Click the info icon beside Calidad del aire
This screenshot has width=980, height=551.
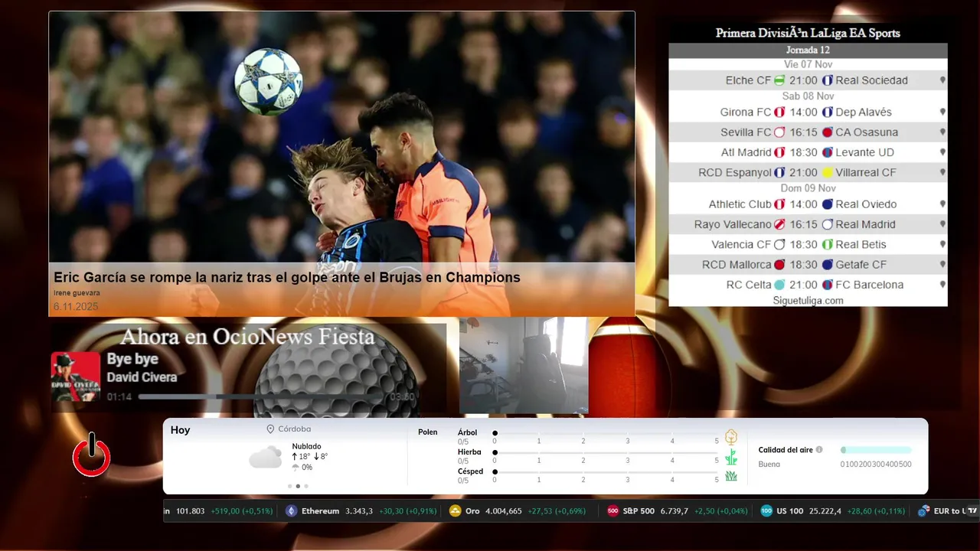click(819, 450)
